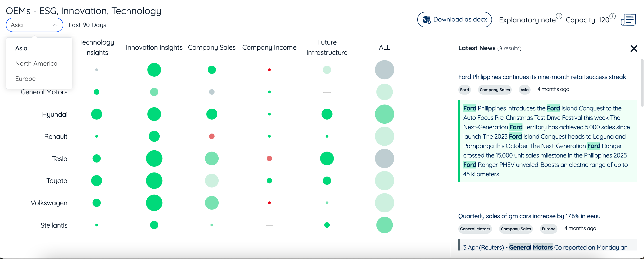Open the news list panel icon
Screen dimensions: 644x259
coord(628,20)
